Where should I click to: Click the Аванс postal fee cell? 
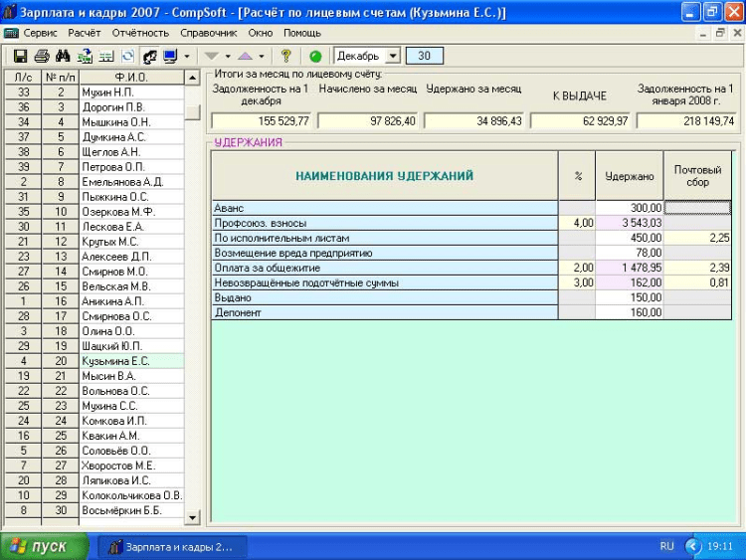697,208
